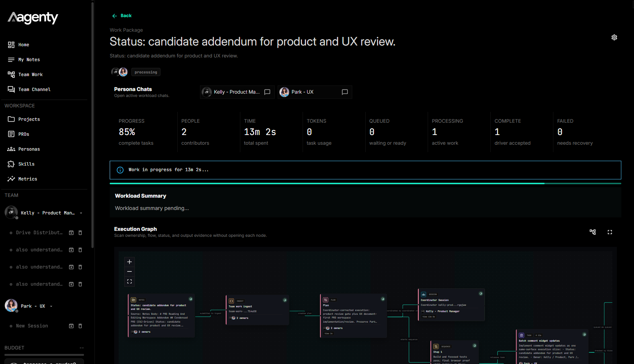Viewport: 634px width, 364px height.
Task: Open the Kelly - Product Manager persona chat
Action: (237, 92)
